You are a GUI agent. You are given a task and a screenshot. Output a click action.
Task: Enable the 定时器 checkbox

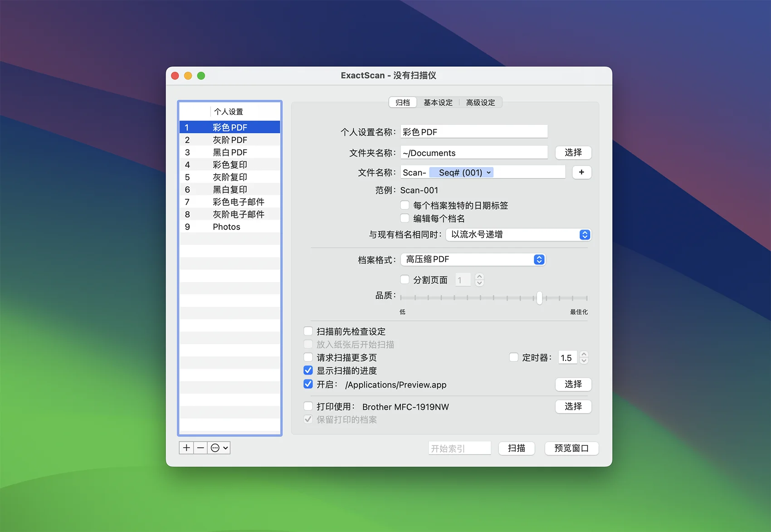(514, 357)
